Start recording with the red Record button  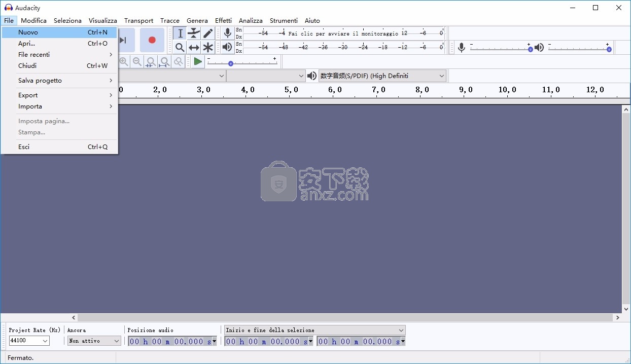pyautogui.click(x=152, y=40)
